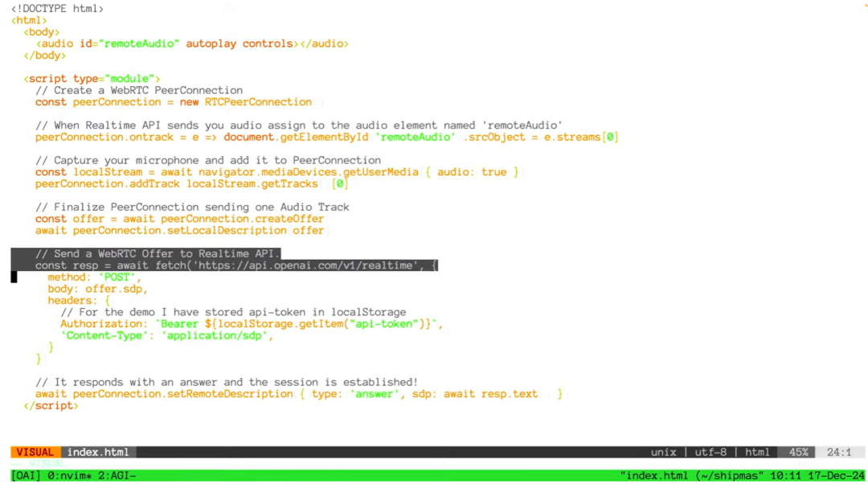Click the "remoteAudio" id attribute value
868x485 pixels.
tap(139, 43)
